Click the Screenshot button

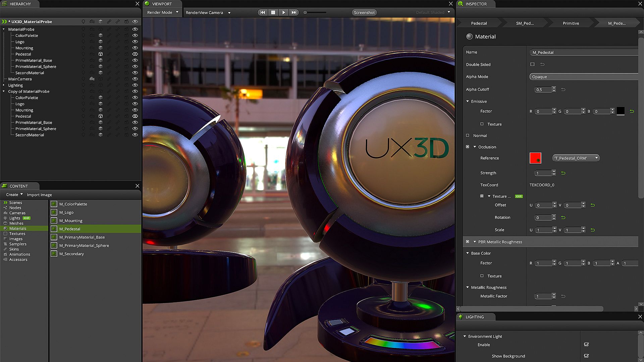tap(364, 12)
